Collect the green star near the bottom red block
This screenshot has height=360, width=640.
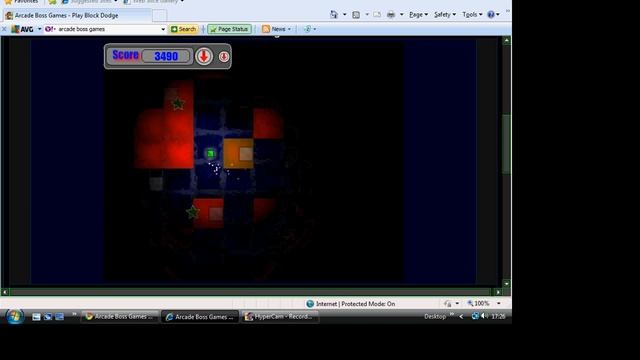tap(192, 212)
